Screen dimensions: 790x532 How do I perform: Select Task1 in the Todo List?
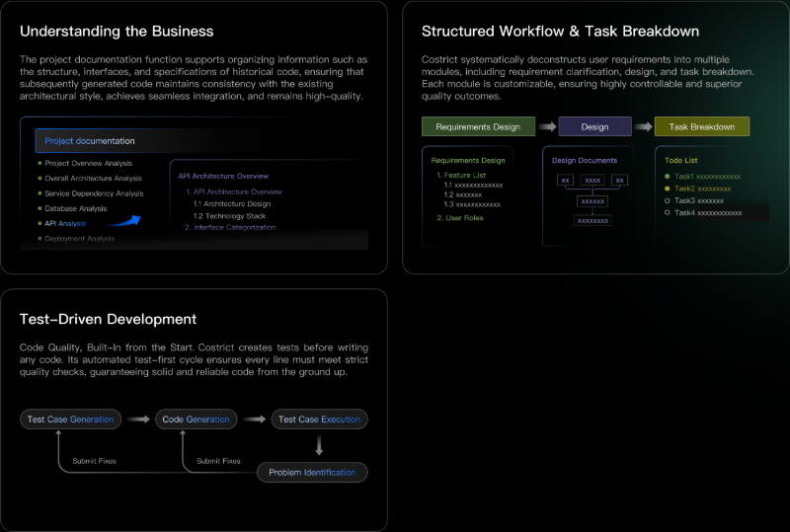(707, 177)
